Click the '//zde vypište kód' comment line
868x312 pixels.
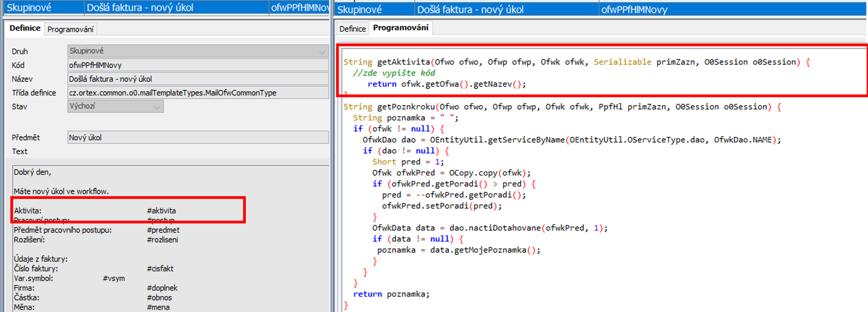point(394,73)
